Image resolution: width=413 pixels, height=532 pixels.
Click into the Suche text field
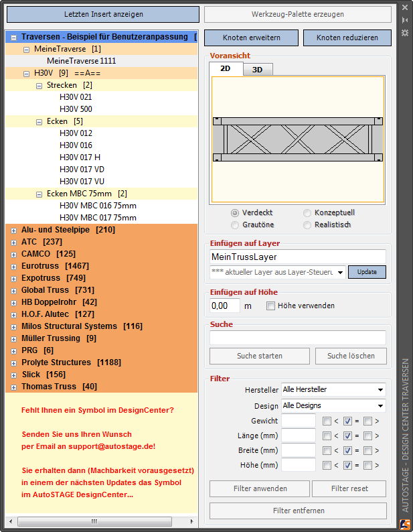(298, 337)
